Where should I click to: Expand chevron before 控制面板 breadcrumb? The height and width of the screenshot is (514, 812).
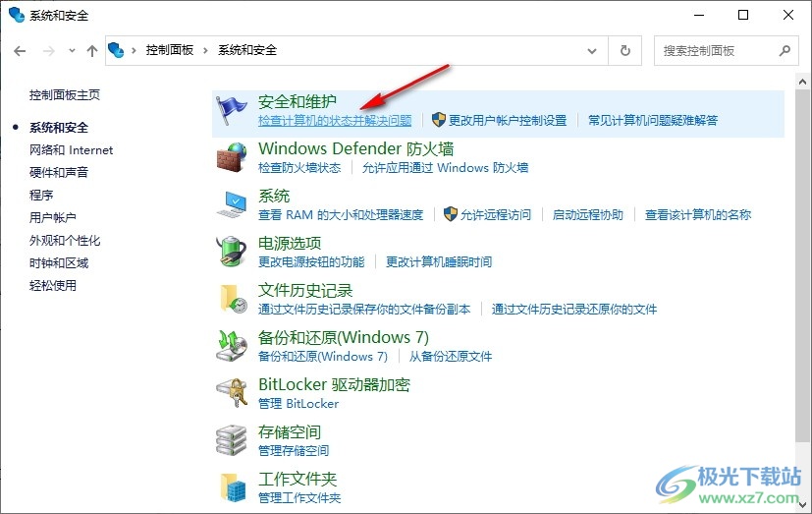[x=134, y=50]
